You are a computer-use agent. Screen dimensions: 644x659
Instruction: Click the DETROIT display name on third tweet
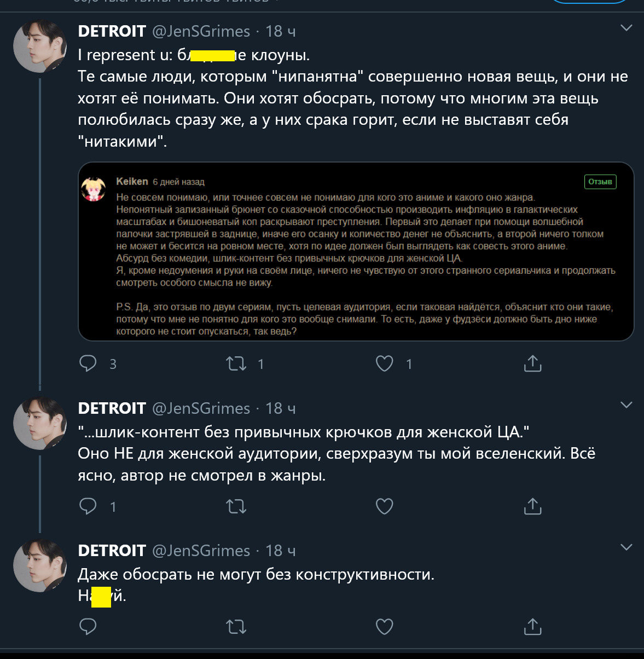(x=112, y=551)
